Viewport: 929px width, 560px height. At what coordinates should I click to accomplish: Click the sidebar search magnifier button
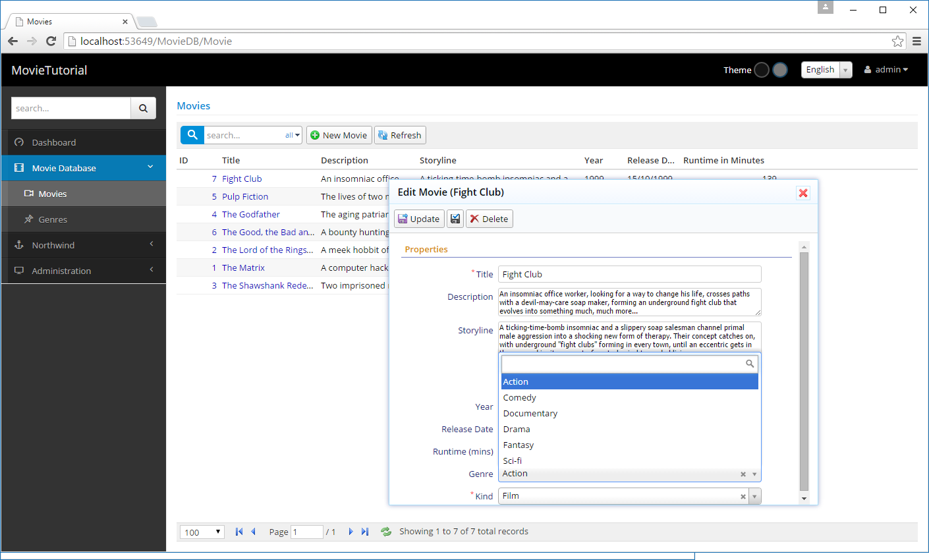(143, 109)
